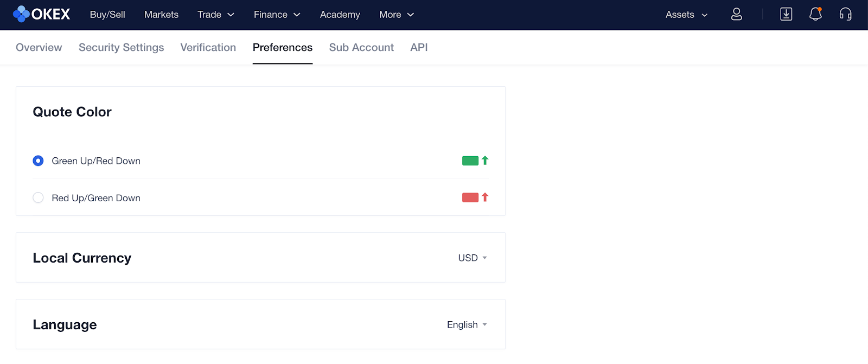Open the notifications bell
The height and width of the screenshot is (364, 868).
pyautogui.click(x=815, y=14)
